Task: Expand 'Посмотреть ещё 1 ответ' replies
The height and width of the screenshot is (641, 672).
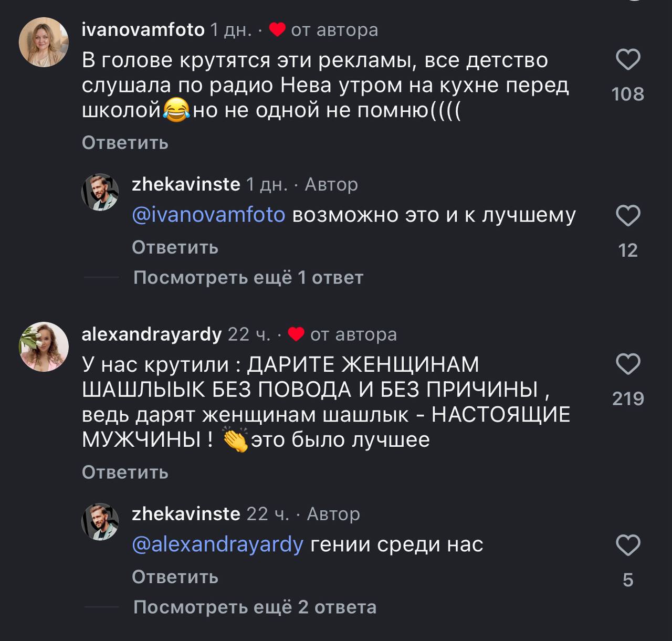Action: [x=248, y=277]
